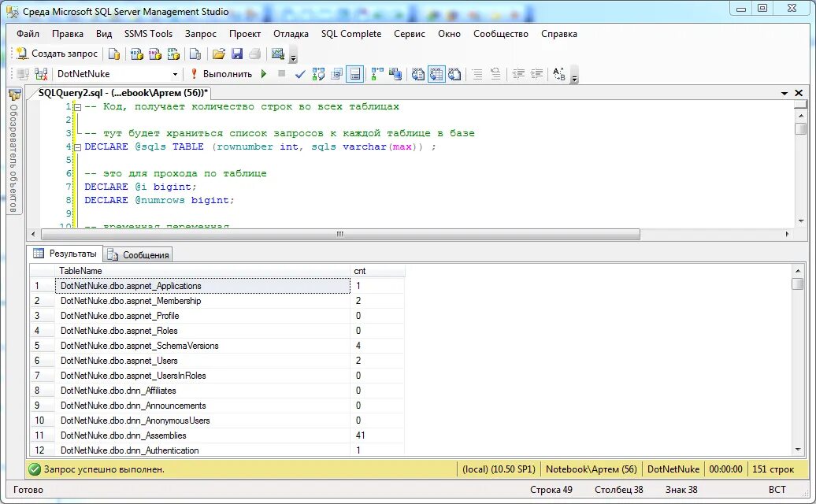Image resolution: width=816 pixels, height=504 pixels.
Task: Close the SQLQuery2.sql document tab
Action: point(799,93)
